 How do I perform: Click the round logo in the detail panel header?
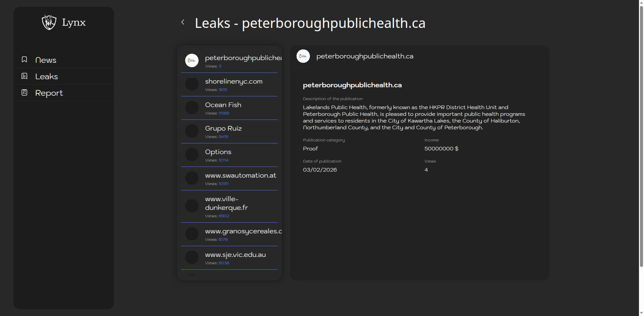[303, 56]
